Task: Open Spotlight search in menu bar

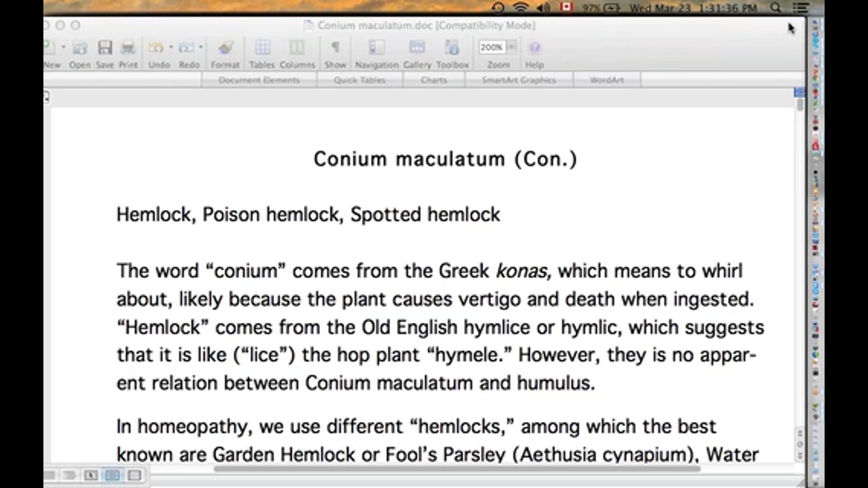Action: tap(775, 8)
